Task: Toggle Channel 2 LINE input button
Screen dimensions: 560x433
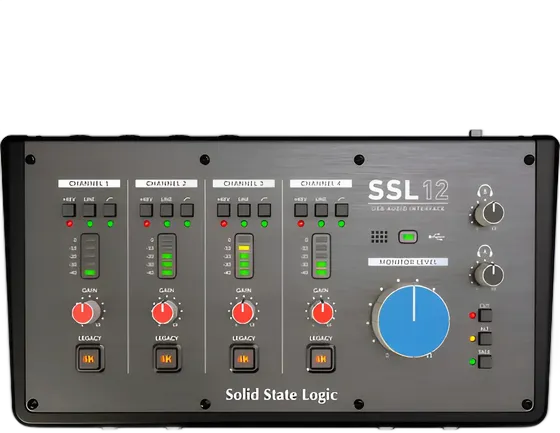Action: click(166, 210)
